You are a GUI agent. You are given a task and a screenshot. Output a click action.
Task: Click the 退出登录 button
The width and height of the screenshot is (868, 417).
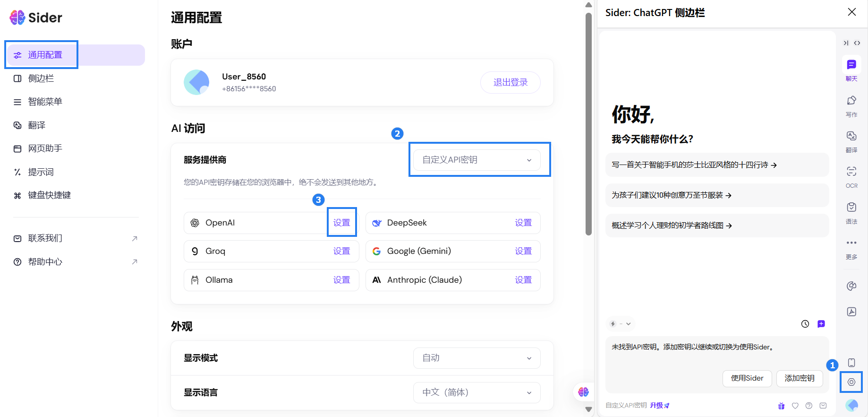click(510, 82)
